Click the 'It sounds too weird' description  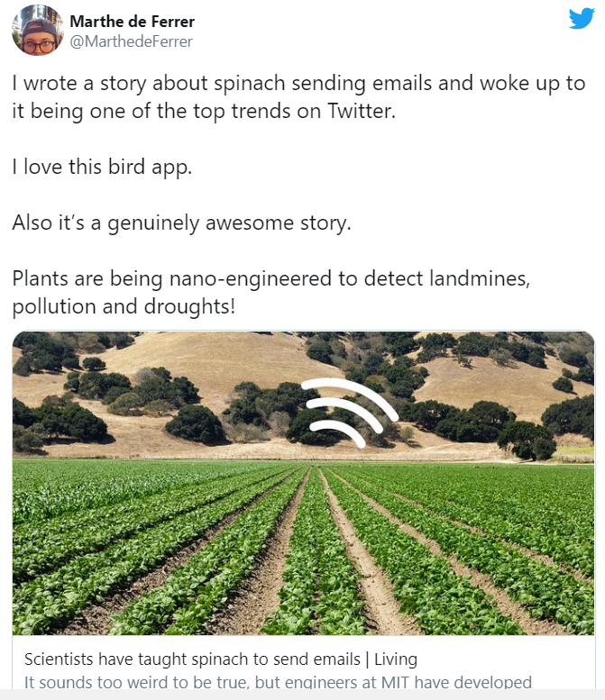point(278,682)
